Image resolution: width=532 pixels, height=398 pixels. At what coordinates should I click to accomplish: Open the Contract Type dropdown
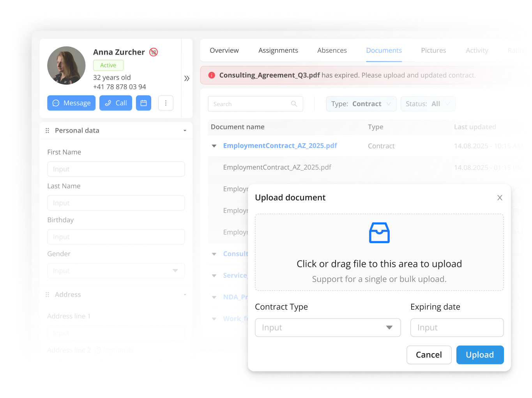point(327,327)
